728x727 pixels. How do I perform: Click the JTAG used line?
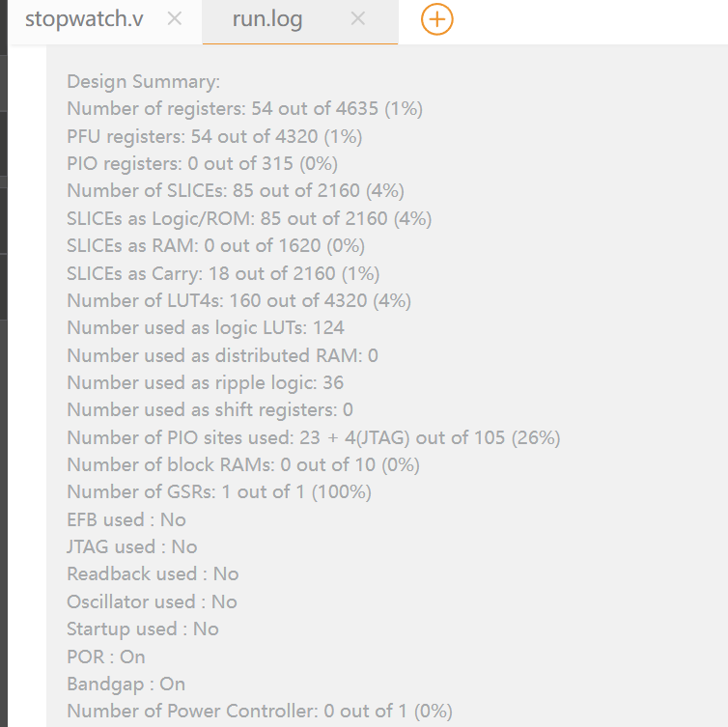132,546
